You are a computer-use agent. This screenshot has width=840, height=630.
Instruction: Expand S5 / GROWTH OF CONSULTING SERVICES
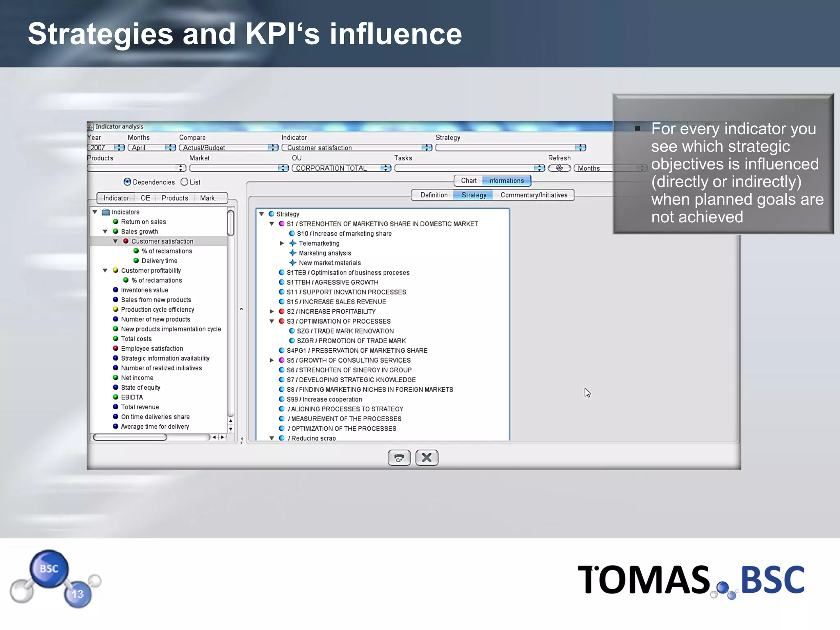(x=272, y=360)
